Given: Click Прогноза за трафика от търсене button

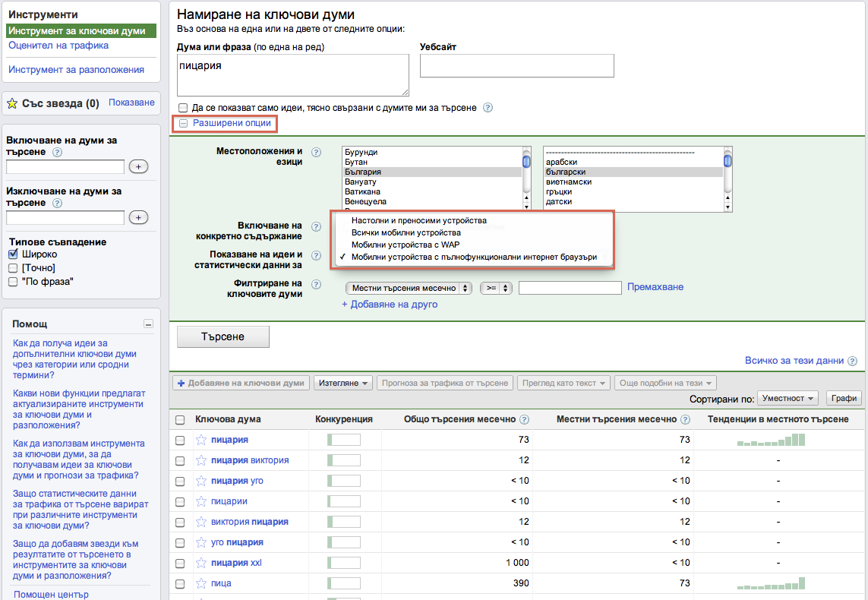Looking at the screenshot, I should 444,383.
